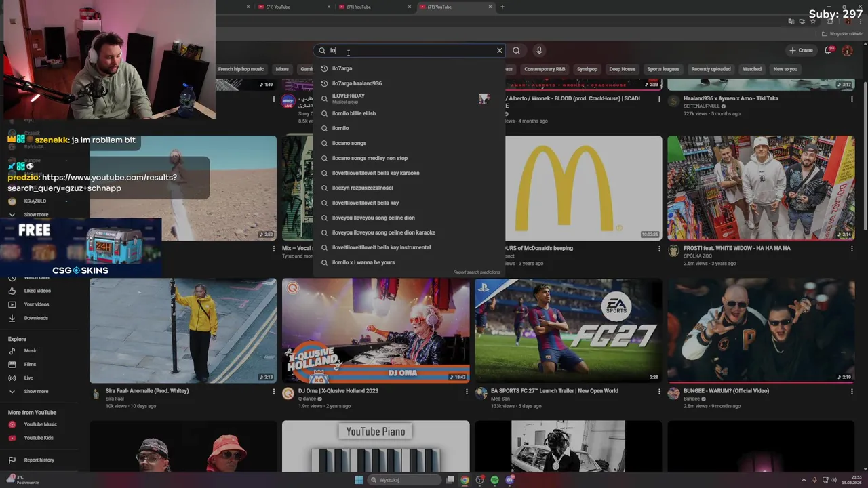Select the 'ilomilo billie eilish' suggestion
Image resolution: width=868 pixels, height=488 pixels.
click(x=409, y=113)
